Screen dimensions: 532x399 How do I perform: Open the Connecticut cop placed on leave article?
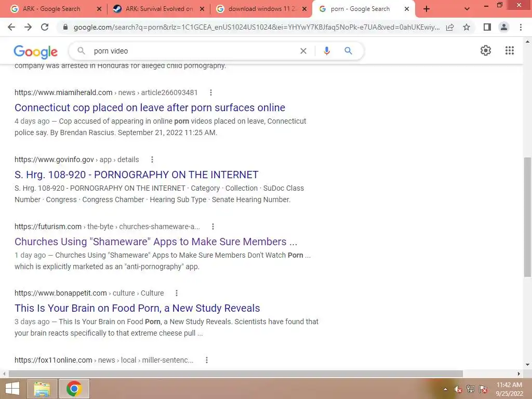point(150,108)
